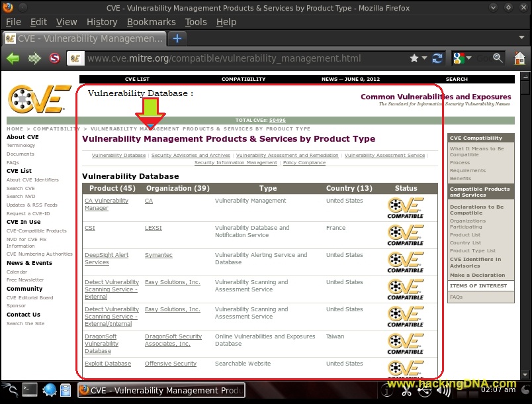Toggle the session info tray icon
This screenshot has width=532, height=404.
[388, 390]
